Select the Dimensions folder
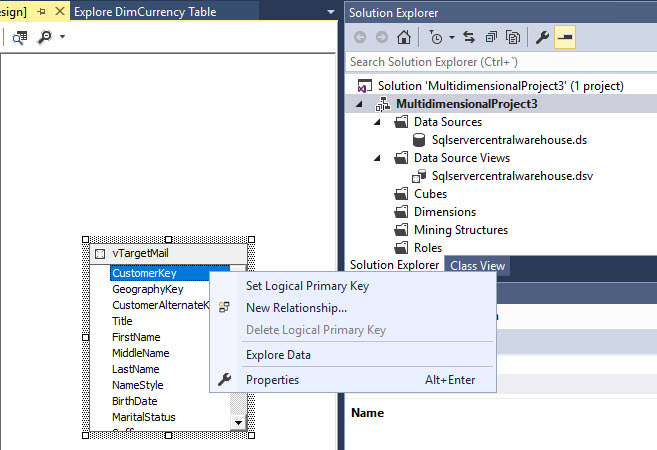 coord(445,212)
